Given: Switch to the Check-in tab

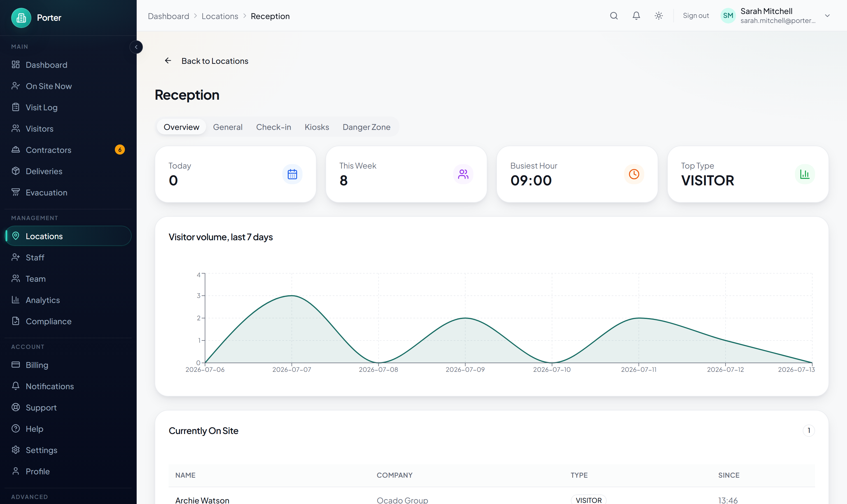Looking at the screenshot, I should pos(273,127).
